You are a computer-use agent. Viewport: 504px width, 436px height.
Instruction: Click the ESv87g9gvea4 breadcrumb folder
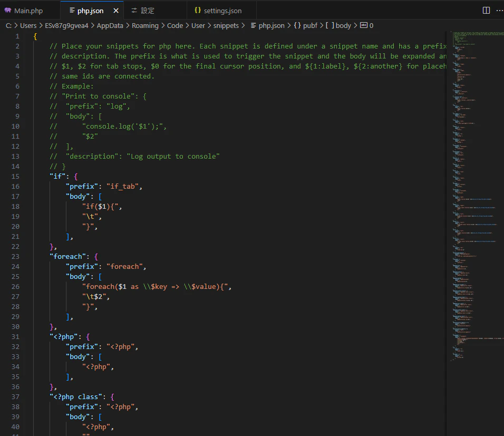tap(66, 25)
